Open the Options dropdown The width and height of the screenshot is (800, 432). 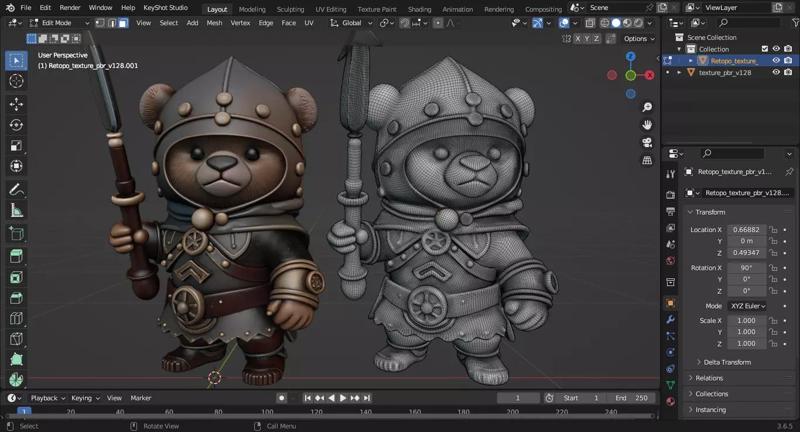click(x=639, y=39)
